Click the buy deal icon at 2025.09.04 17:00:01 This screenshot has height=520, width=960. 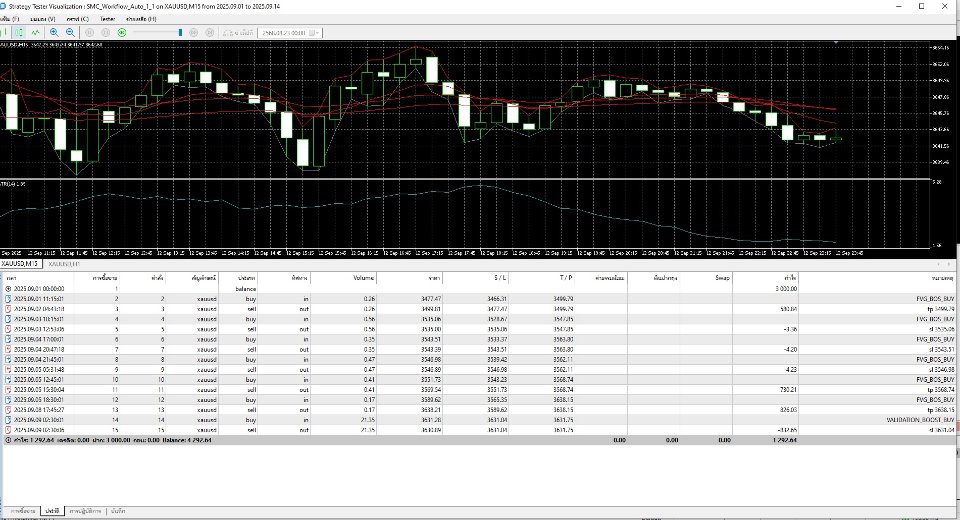pyautogui.click(x=8, y=339)
